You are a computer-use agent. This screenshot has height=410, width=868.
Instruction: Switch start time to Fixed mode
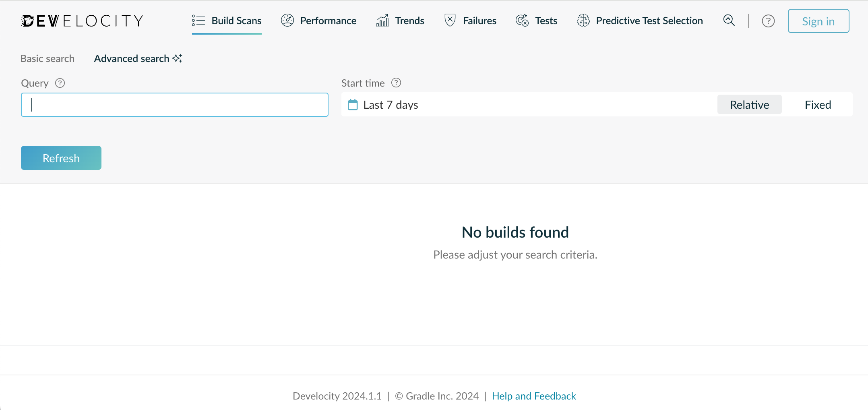click(818, 105)
